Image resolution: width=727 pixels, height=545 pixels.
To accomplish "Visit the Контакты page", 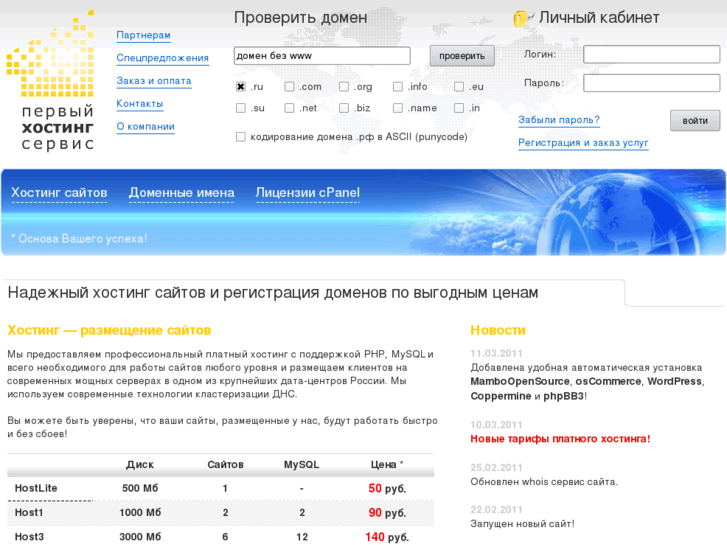I will (140, 103).
